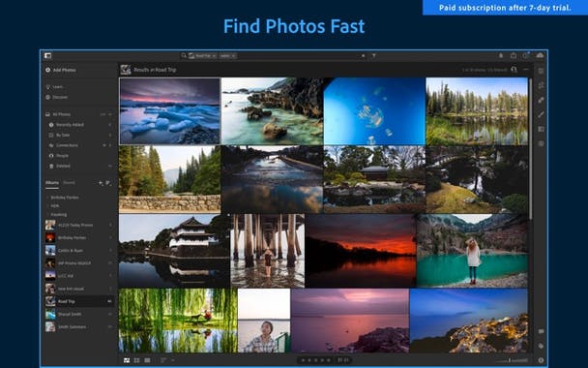Select the red sunset silhouette photo
Viewport: 588px width, 368px height.
361,251
